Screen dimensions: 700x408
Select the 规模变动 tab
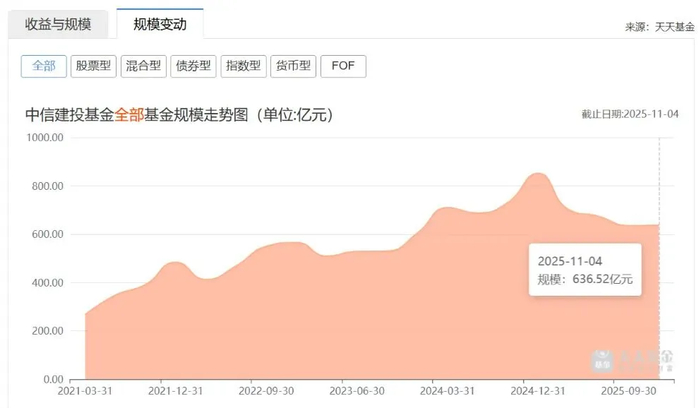click(160, 24)
